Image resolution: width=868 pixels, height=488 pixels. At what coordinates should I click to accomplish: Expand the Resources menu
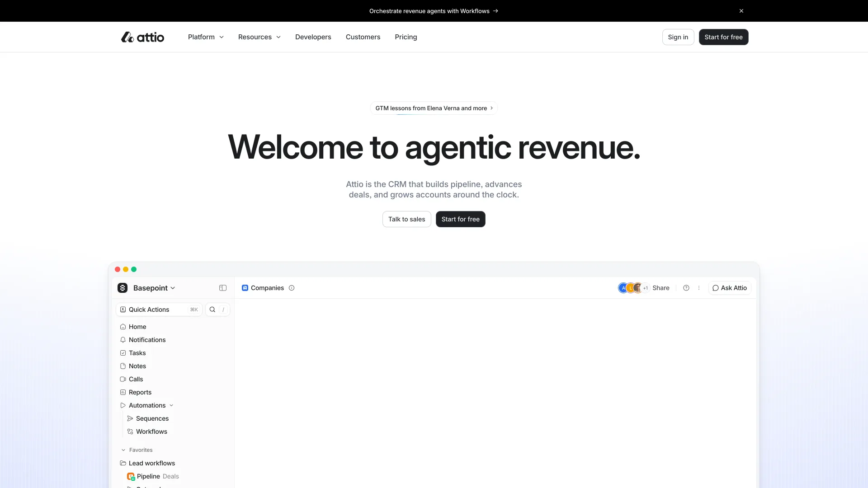pos(259,37)
